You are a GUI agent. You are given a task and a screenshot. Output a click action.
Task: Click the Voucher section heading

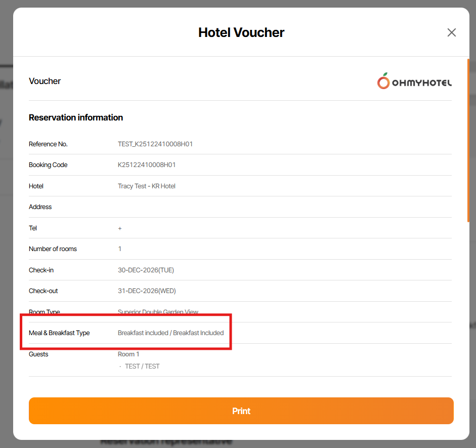tap(45, 81)
